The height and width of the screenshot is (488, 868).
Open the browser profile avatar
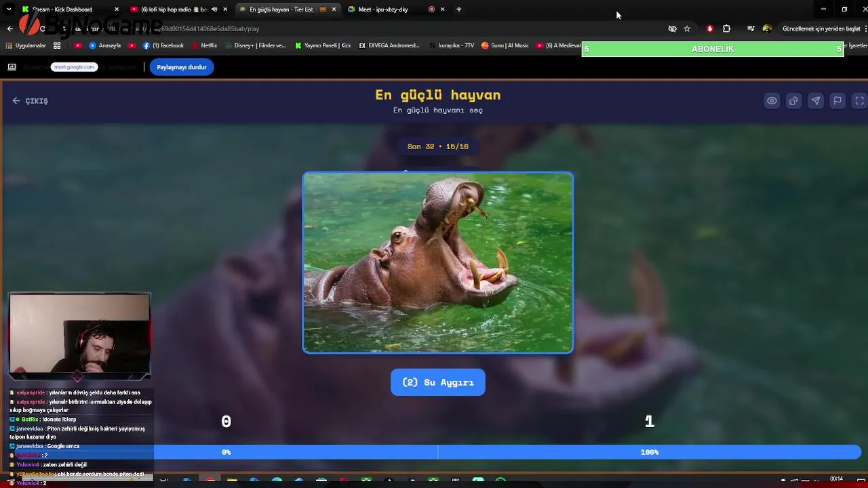pyautogui.click(x=767, y=28)
